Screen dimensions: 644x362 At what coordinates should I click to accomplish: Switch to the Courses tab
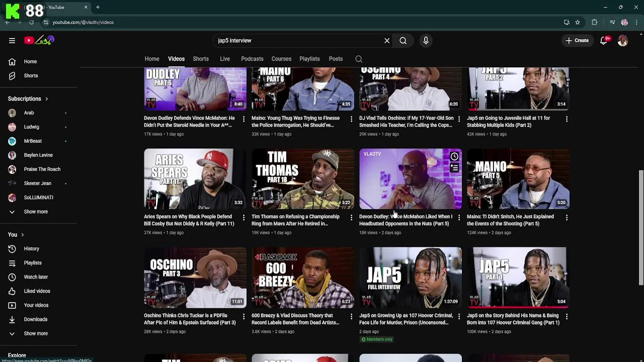tap(281, 59)
